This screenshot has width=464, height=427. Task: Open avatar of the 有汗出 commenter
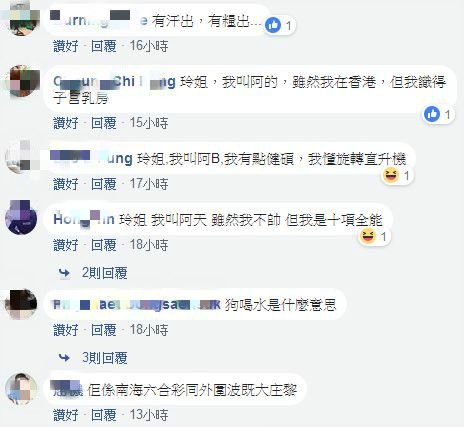click(x=23, y=20)
